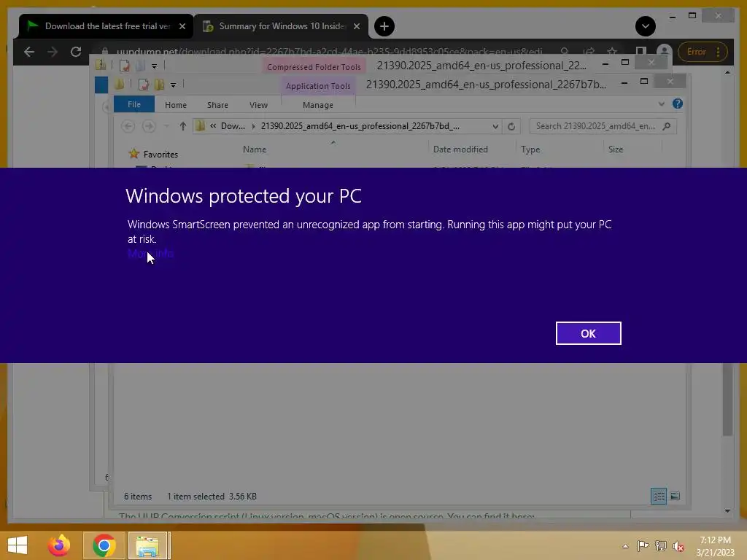Open network tray icon

pyautogui.click(x=661, y=545)
